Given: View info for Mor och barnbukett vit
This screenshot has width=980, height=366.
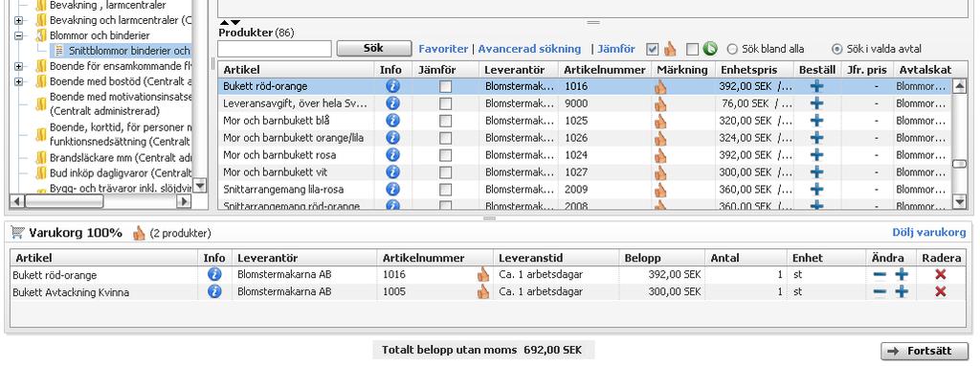Looking at the screenshot, I should pos(392,172).
